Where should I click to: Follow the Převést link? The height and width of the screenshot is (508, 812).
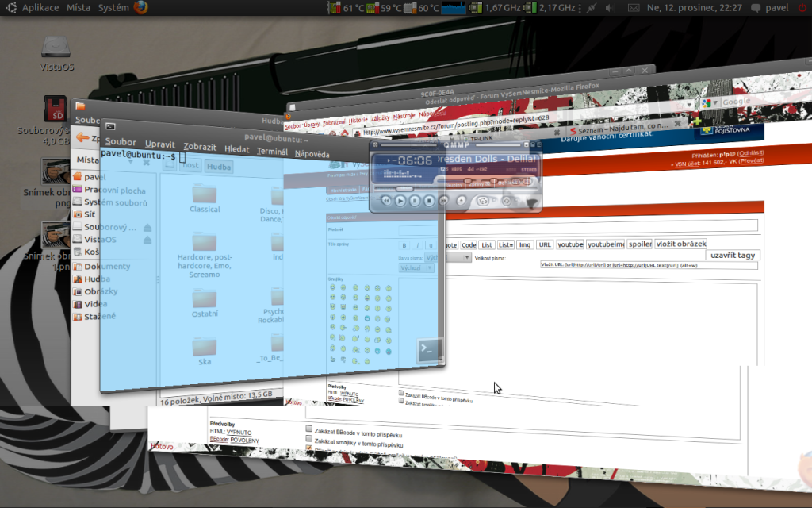752,160
